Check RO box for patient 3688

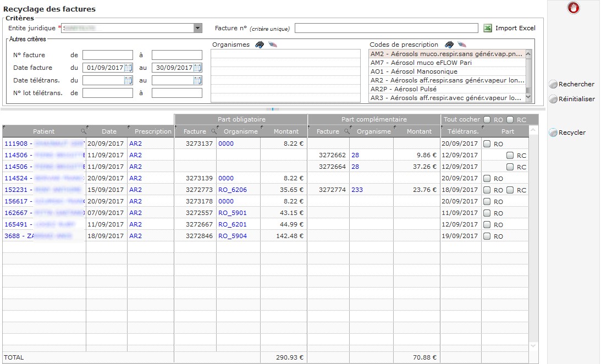coord(487,236)
